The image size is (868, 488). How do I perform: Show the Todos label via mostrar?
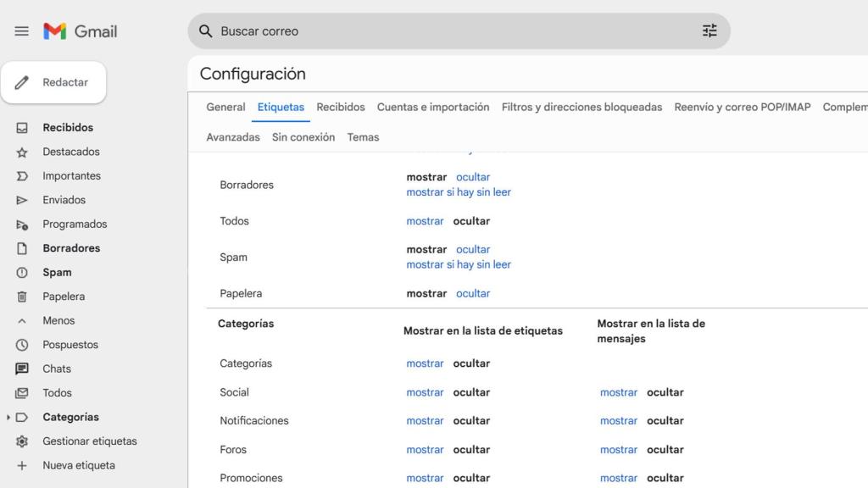425,221
